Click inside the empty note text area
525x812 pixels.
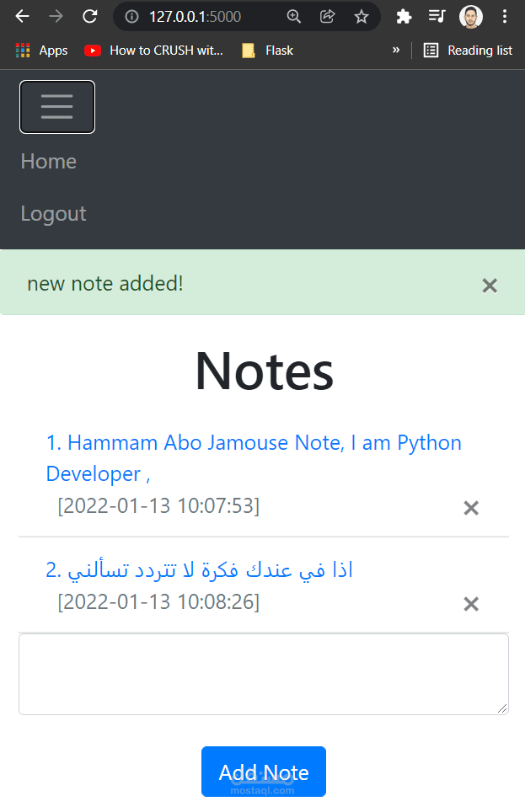click(x=264, y=674)
